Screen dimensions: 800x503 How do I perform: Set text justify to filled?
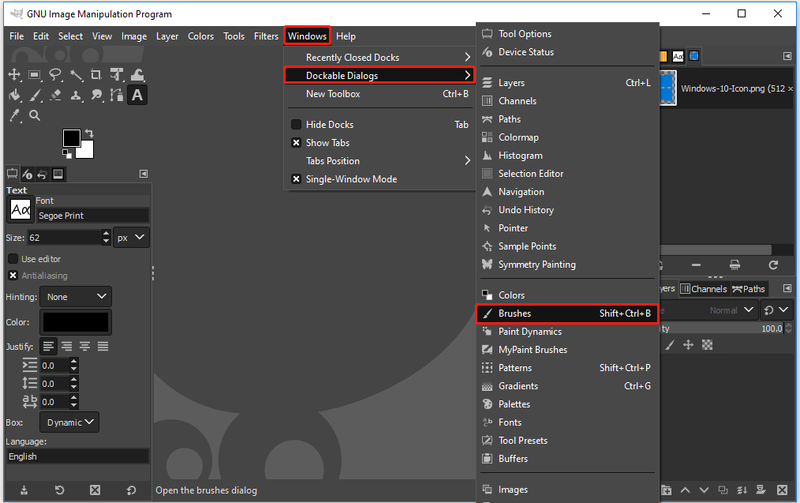click(x=103, y=347)
